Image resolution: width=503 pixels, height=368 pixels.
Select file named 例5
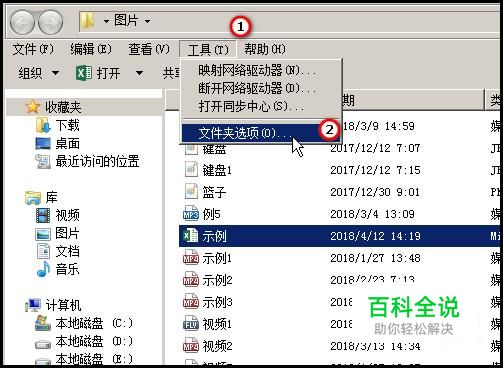(211, 214)
